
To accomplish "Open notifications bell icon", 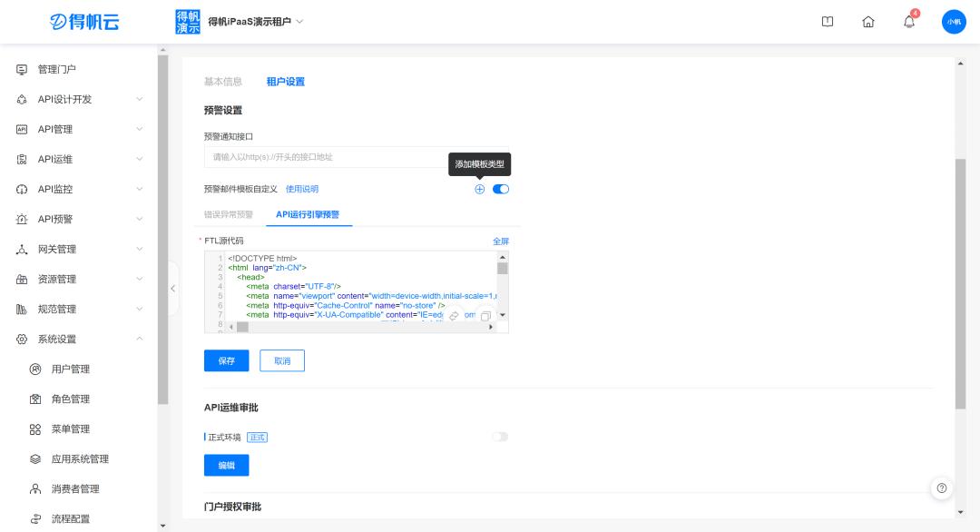I will (x=909, y=22).
